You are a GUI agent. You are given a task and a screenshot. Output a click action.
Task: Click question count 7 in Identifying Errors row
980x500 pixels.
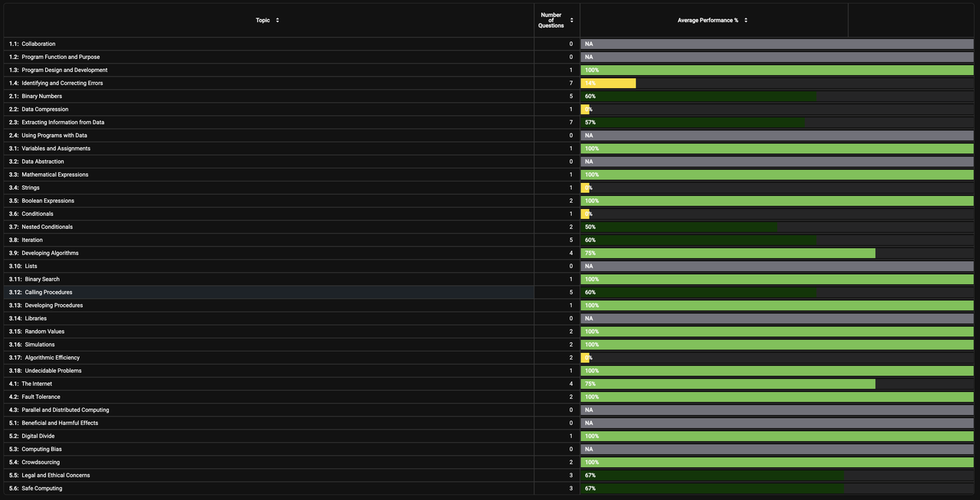click(571, 83)
